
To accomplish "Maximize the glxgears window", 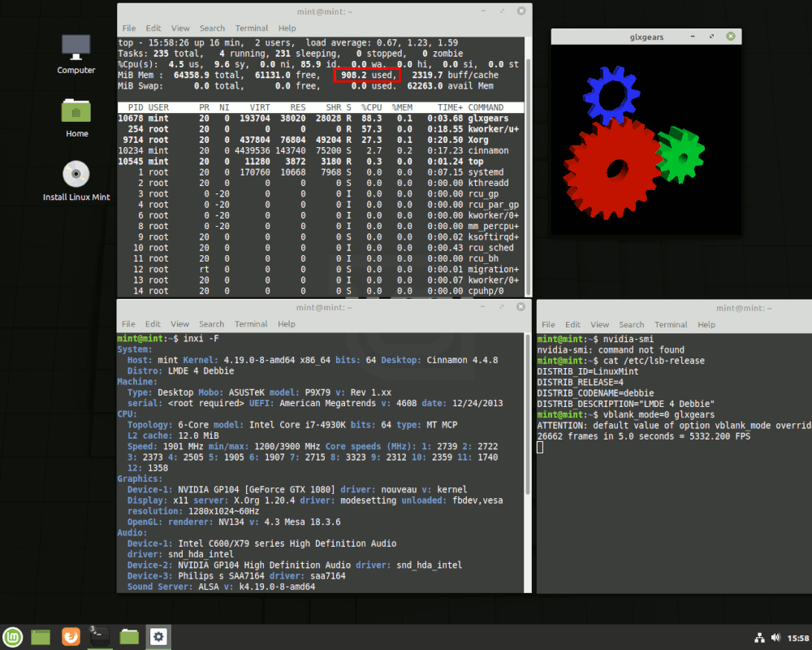I will tap(711, 37).
